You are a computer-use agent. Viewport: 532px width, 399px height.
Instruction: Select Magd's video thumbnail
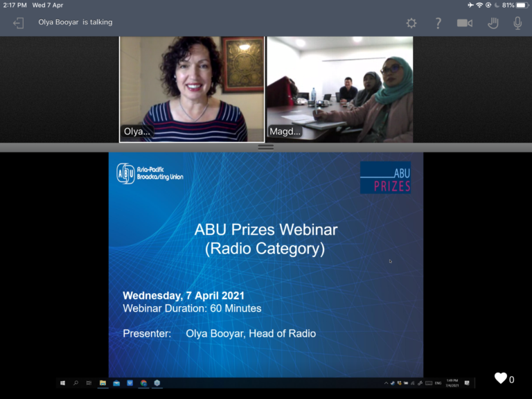coord(339,89)
